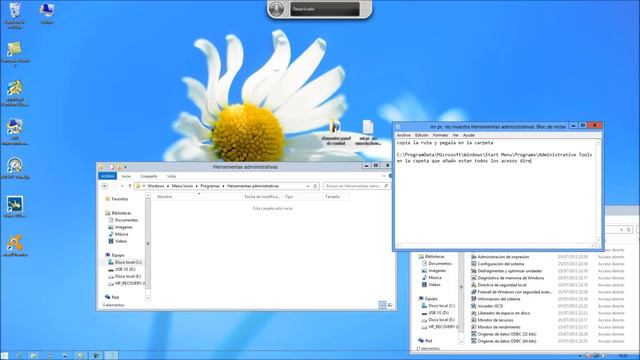This screenshot has height=360, width=640.
Task: Switch to details view in Explorer status bar
Action: click(x=382, y=305)
